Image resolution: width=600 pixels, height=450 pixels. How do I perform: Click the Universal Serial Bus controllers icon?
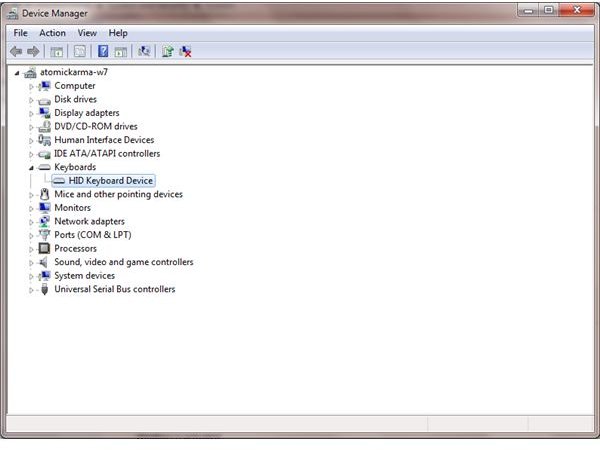[44, 289]
